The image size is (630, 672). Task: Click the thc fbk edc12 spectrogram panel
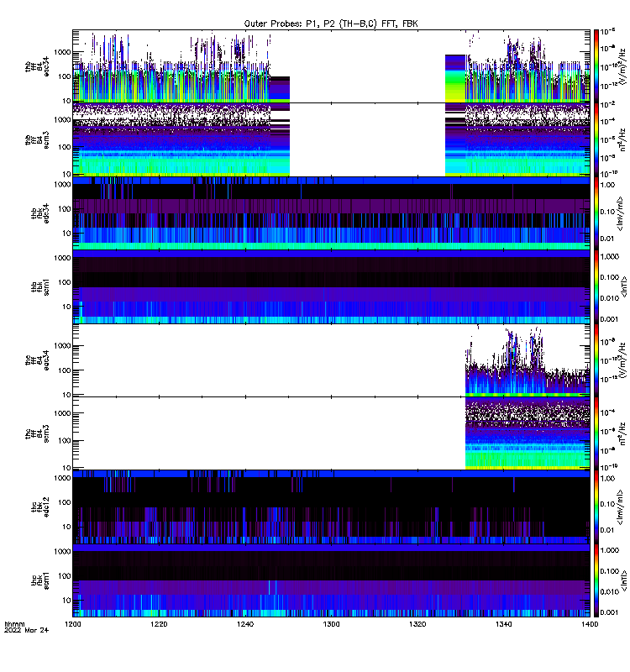(x=331, y=507)
